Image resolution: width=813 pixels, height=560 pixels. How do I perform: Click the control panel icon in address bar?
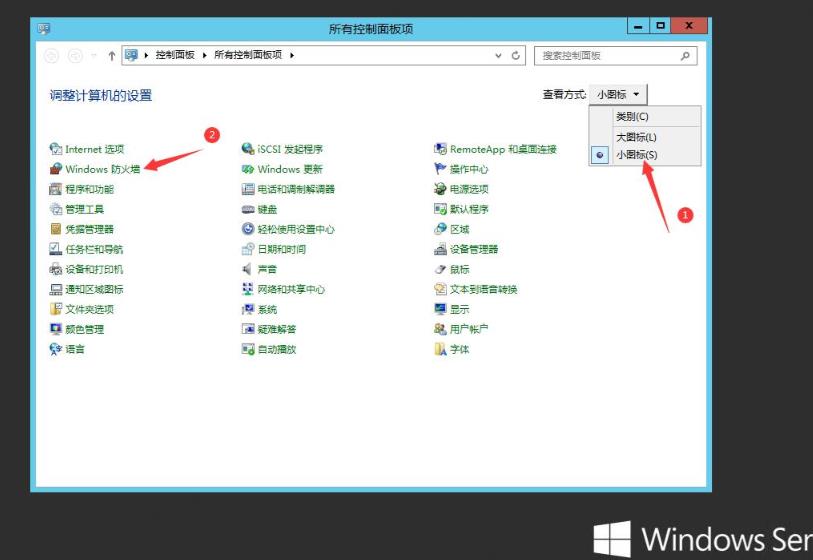(131, 55)
